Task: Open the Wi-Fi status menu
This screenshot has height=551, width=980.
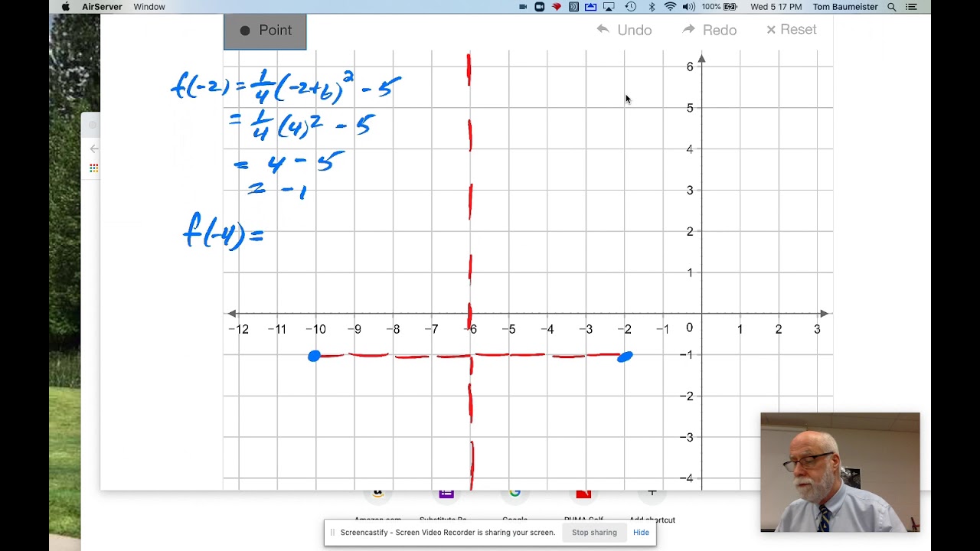Action: coord(670,7)
